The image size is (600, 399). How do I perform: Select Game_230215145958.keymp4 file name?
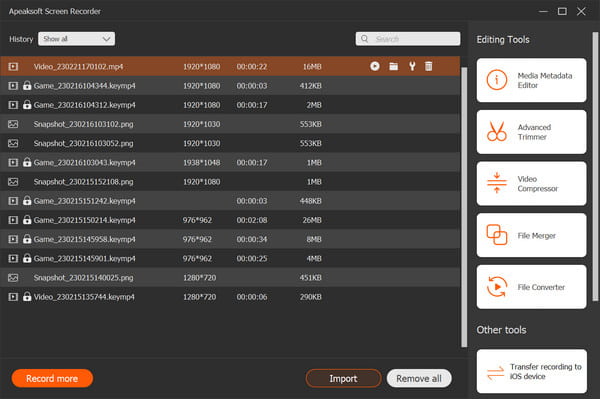click(x=85, y=239)
